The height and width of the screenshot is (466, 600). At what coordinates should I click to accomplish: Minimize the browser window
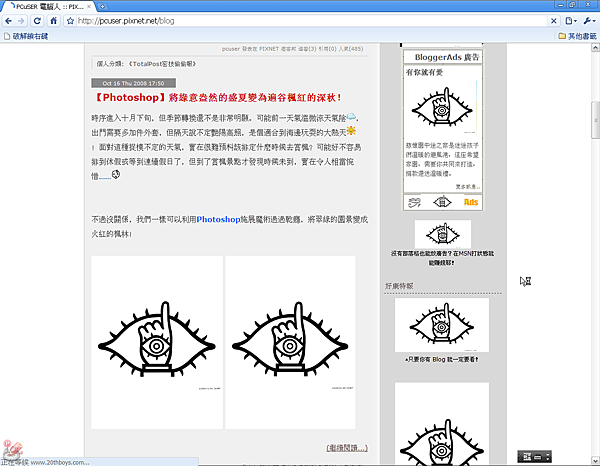pos(561,5)
